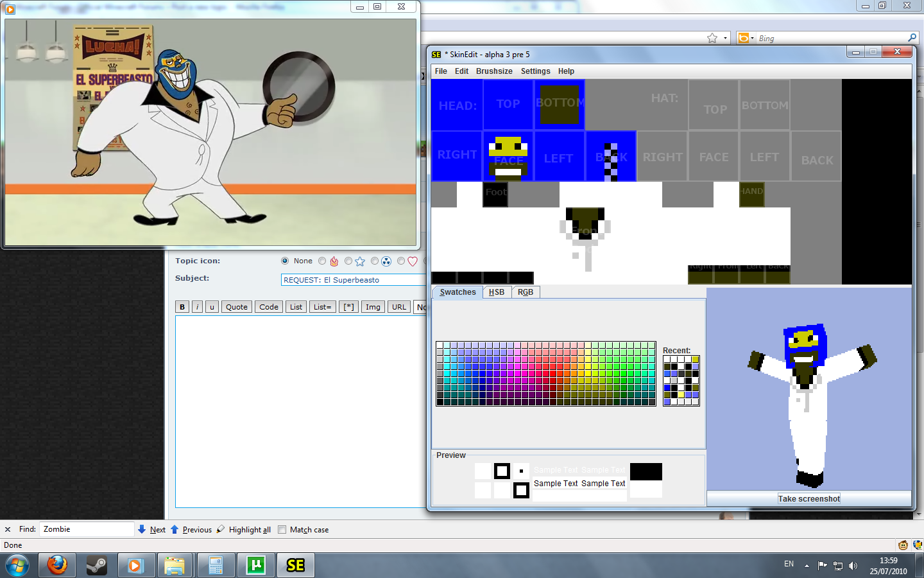Screen dimensions: 924x578
Task: Click the volume speaker tray icon
Action: click(853, 566)
